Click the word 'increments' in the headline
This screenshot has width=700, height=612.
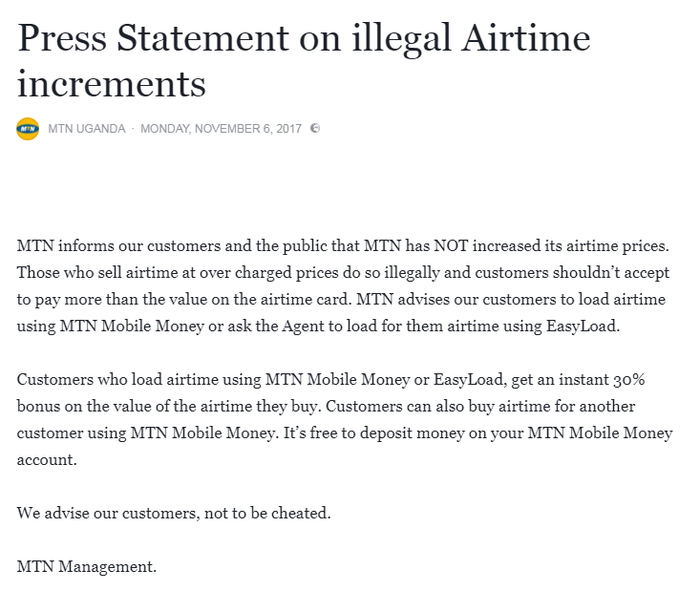coord(112,83)
